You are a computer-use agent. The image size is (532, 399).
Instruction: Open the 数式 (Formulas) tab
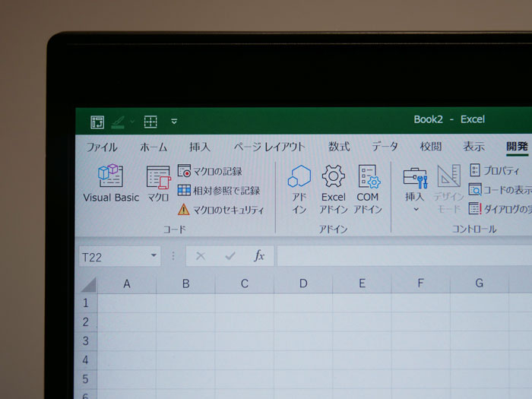tap(339, 147)
